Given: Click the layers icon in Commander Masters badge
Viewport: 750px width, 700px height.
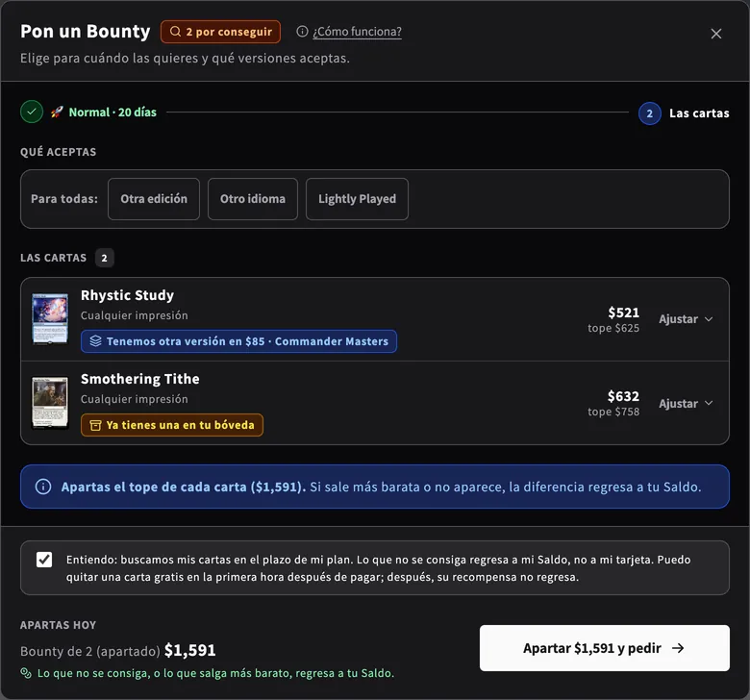Looking at the screenshot, I should [95, 341].
